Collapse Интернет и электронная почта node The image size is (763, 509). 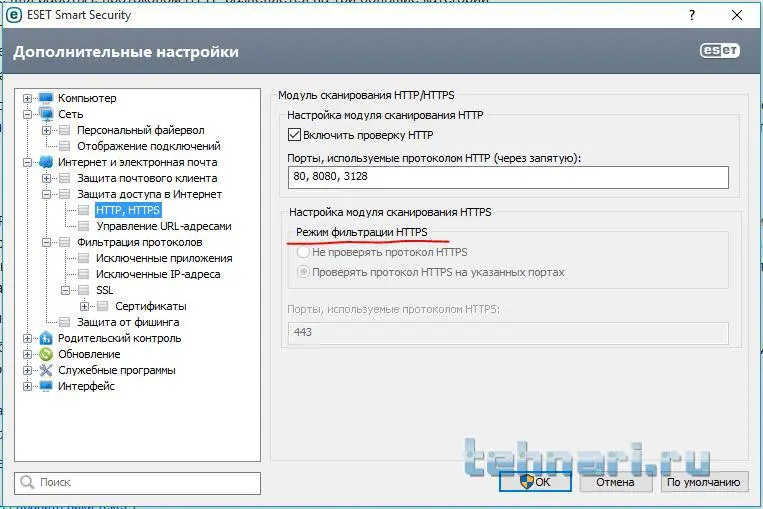click(x=27, y=163)
